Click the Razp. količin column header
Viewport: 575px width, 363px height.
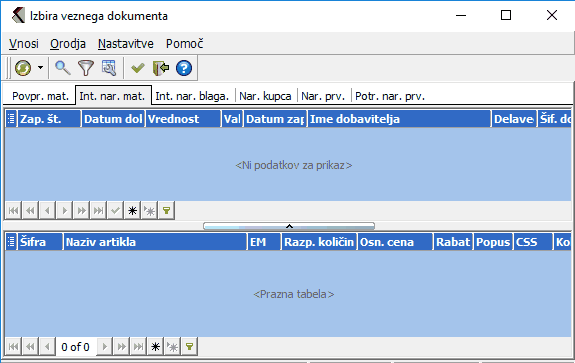pos(319,242)
